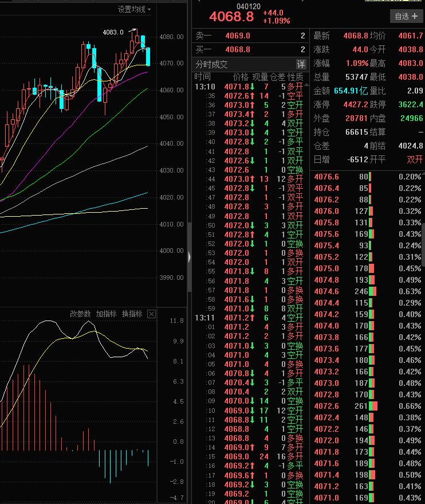Click price level 4071.4 with volume 198
425x504 pixels.
click(x=326, y=475)
